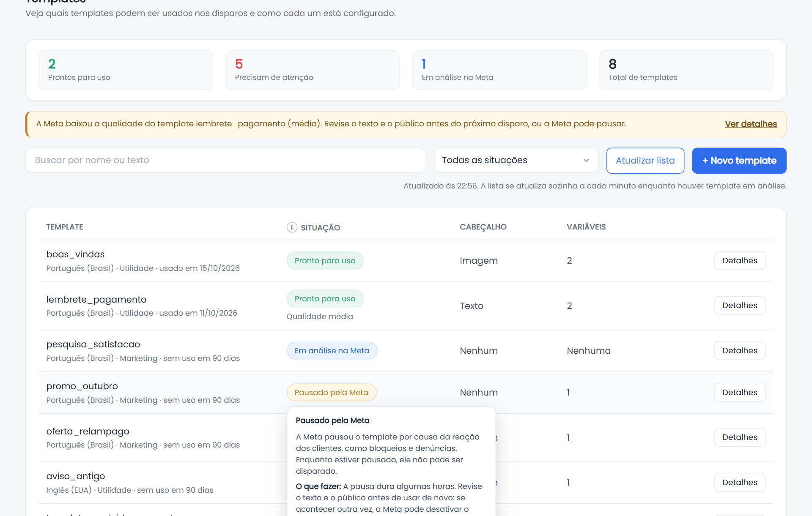This screenshot has height=516, width=812.
Task: Click Pronto para uso badge of boas_vindas
Action: (x=325, y=260)
